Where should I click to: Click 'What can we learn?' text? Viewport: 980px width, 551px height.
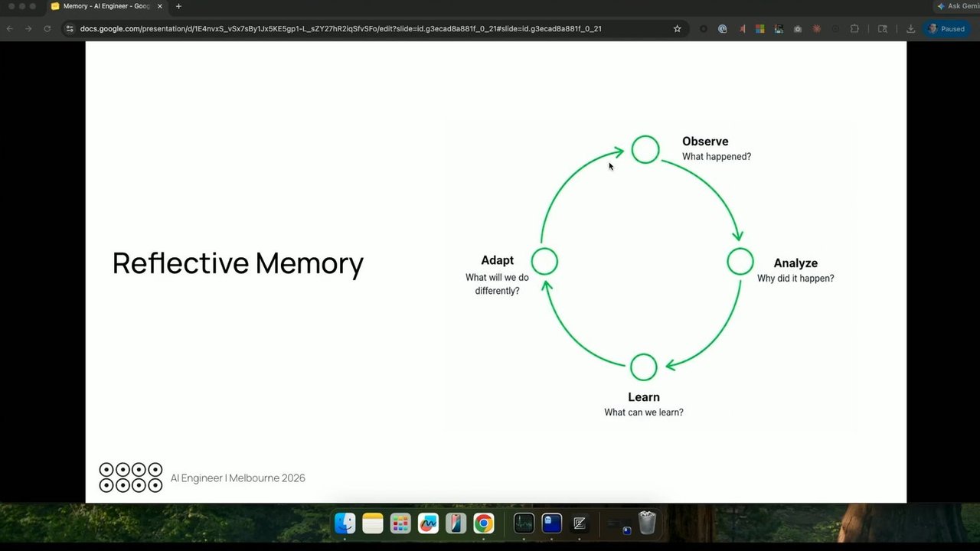pos(644,412)
